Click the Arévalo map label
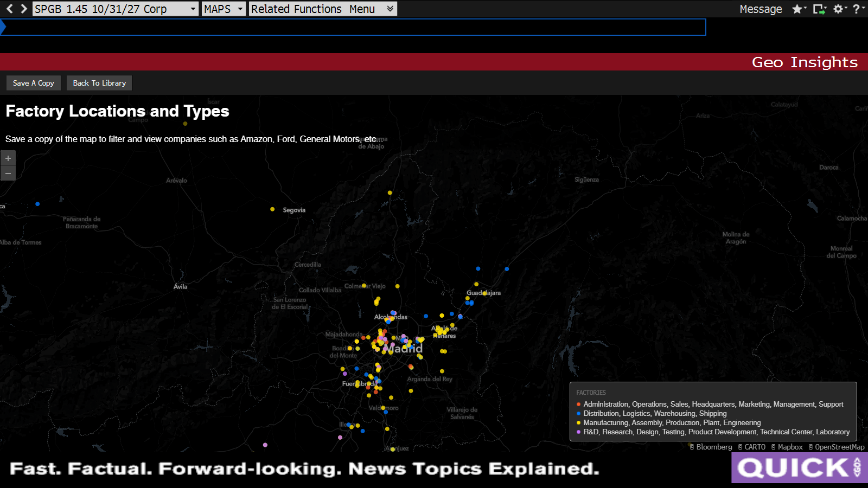 176,181
